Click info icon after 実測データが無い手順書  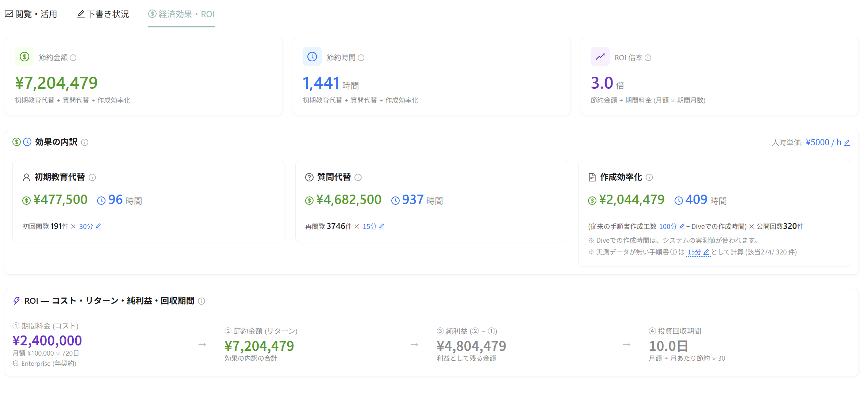coord(673,252)
